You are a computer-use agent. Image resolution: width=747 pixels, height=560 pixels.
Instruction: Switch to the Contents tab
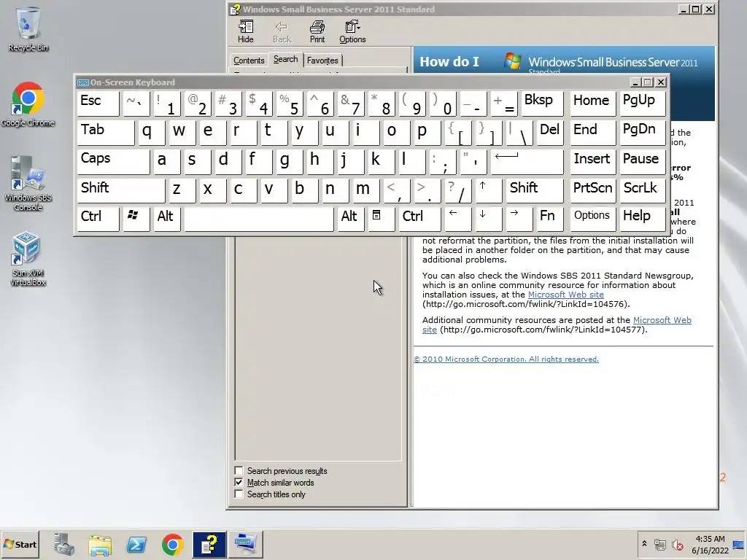(249, 61)
